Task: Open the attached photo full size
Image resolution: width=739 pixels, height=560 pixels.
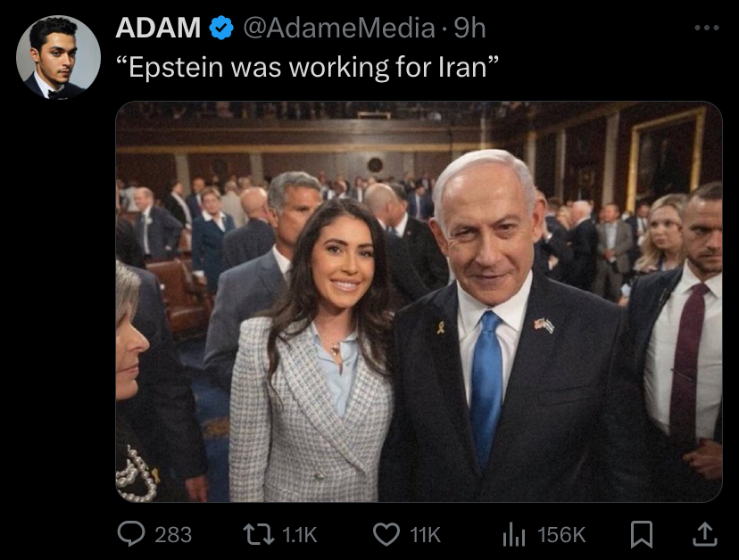Action: pyautogui.click(x=419, y=302)
